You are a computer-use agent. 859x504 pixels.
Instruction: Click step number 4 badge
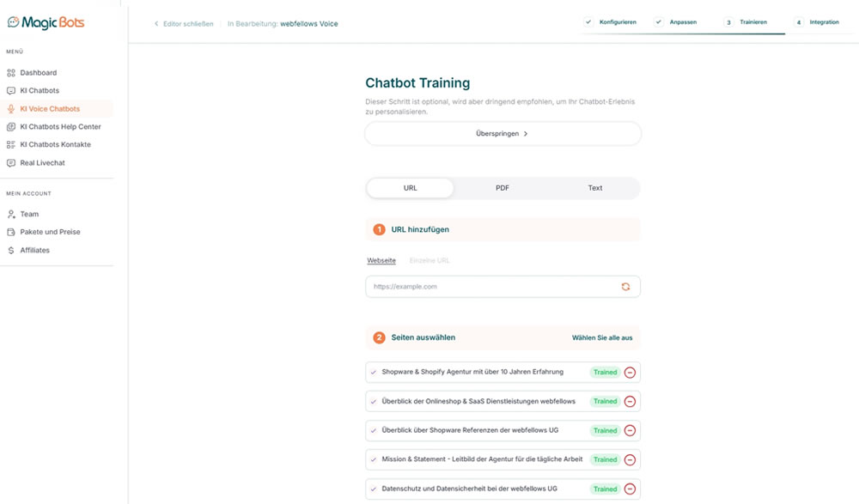click(799, 22)
